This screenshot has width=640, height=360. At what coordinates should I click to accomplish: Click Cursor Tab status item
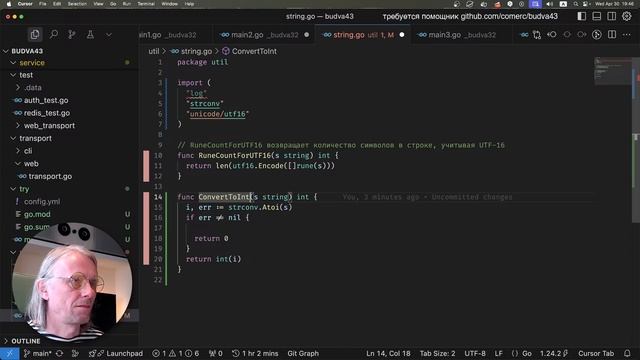596,353
